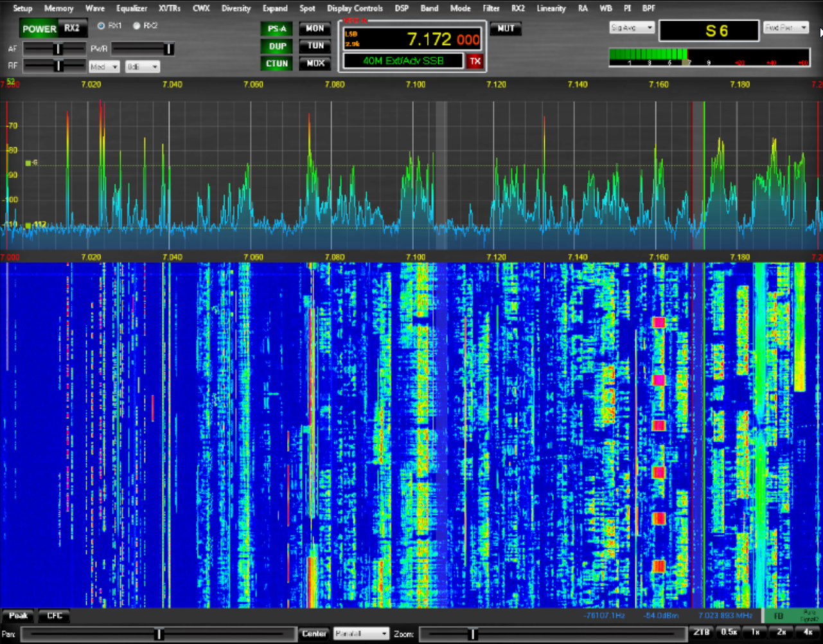Toggle the MUT mute button
This screenshot has width=823, height=644.
[506, 29]
